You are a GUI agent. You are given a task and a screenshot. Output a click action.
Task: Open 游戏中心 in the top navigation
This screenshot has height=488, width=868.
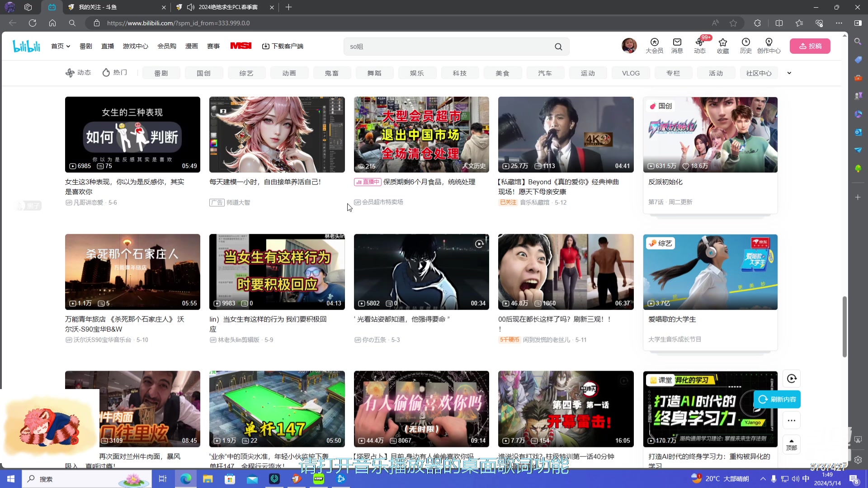(x=136, y=46)
